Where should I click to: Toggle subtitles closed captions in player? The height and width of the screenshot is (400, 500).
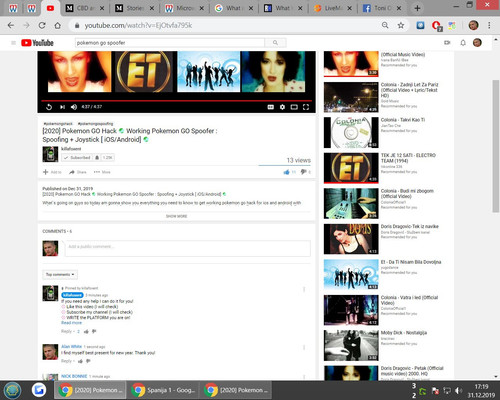point(271,107)
